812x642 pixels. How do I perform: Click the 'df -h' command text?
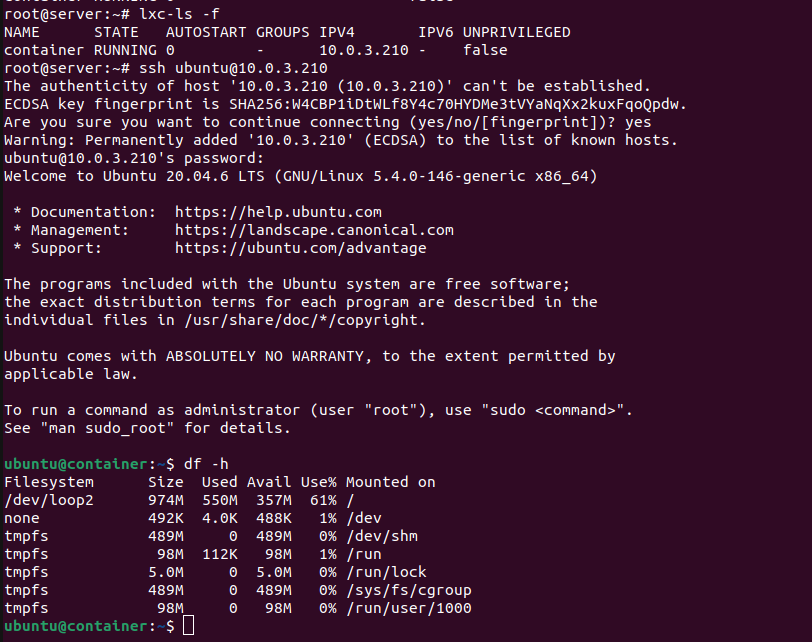(206, 464)
